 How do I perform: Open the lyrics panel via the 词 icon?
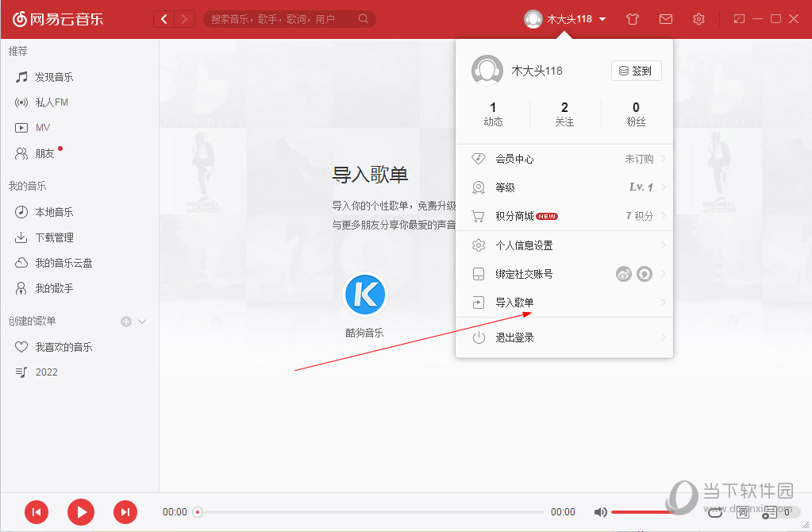click(743, 512)
